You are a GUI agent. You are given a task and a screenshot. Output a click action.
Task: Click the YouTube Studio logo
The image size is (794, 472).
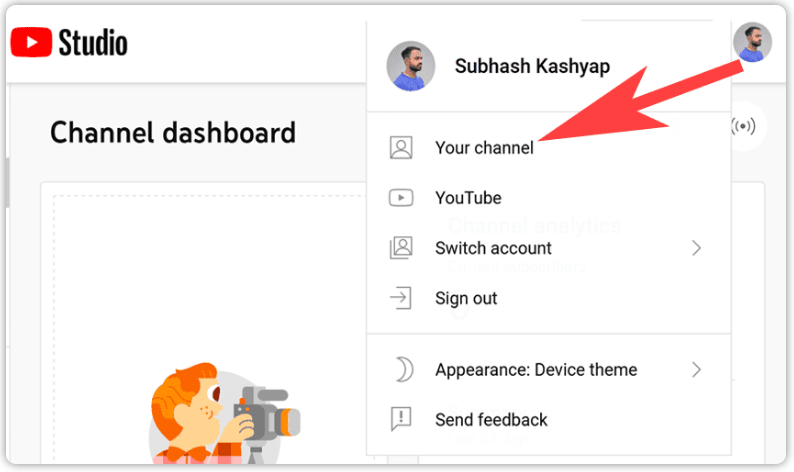[69, 42]
